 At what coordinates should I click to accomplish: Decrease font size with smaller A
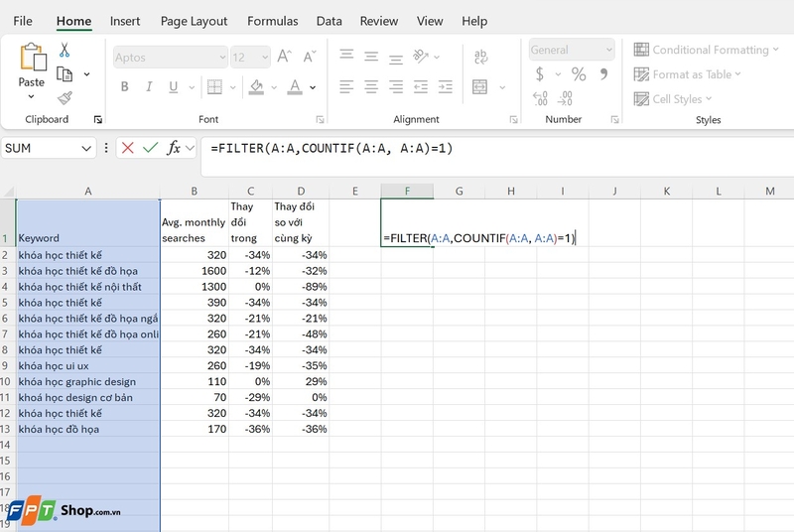coord(310,57)
